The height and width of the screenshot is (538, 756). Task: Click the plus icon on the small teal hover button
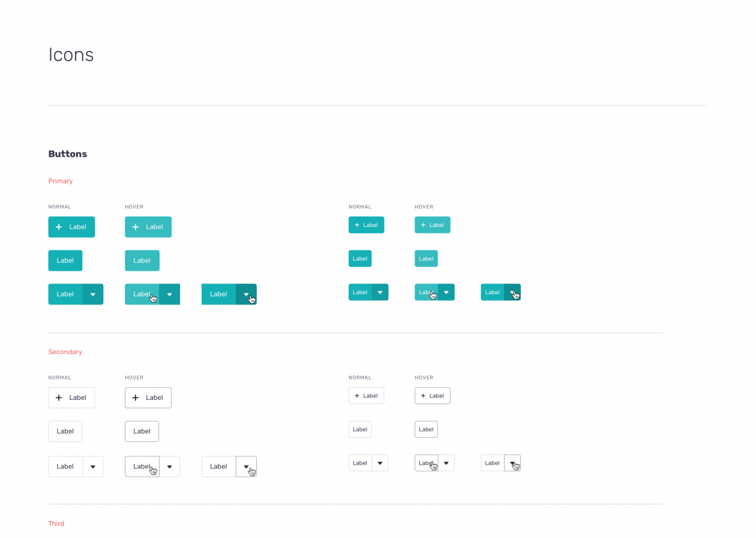click(x=422, y=225)
